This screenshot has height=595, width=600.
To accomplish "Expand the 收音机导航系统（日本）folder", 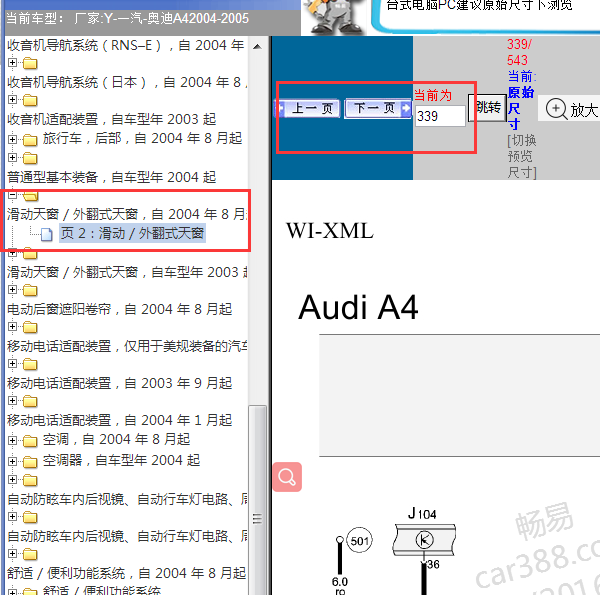I will click(12, 63).
